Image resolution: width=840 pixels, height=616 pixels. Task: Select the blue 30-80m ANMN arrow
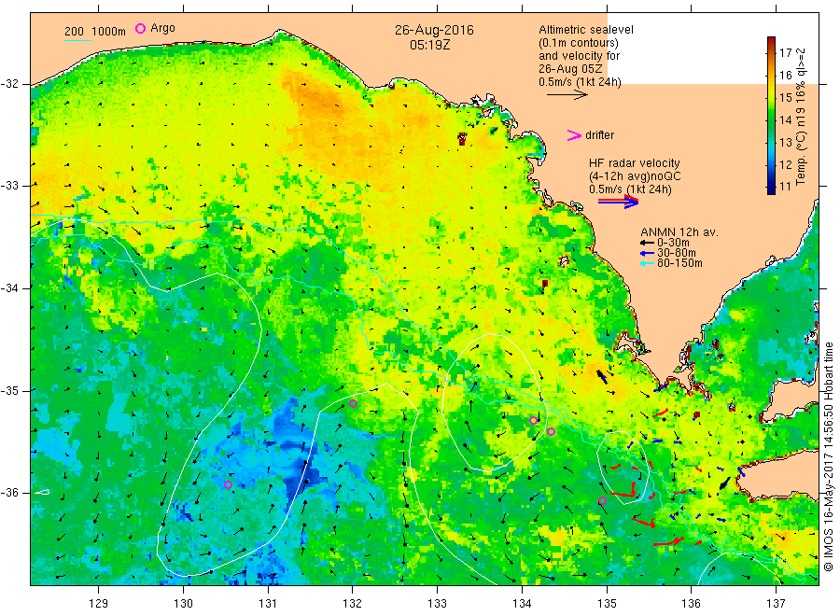[647, 253]
